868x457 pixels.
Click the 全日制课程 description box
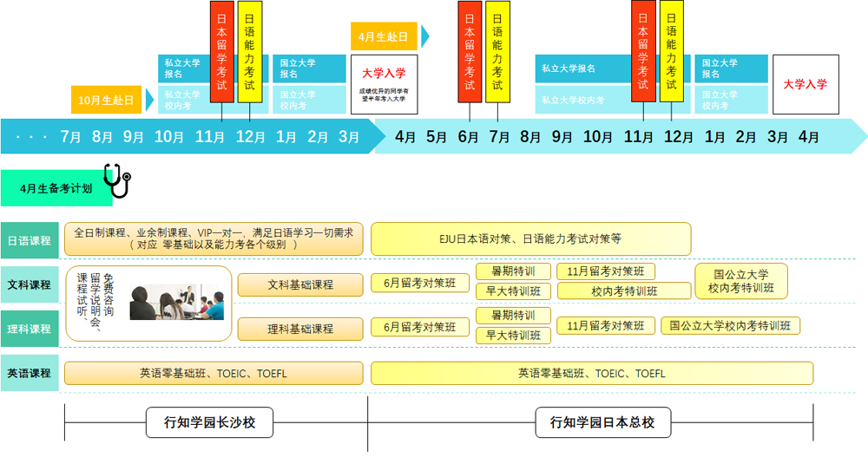point(214,238)
